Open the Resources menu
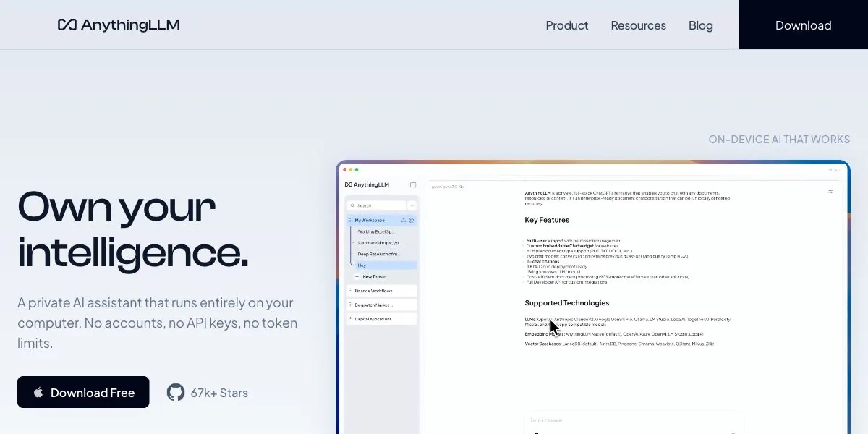Screen dimensions: 868x434 click(639, 25)
